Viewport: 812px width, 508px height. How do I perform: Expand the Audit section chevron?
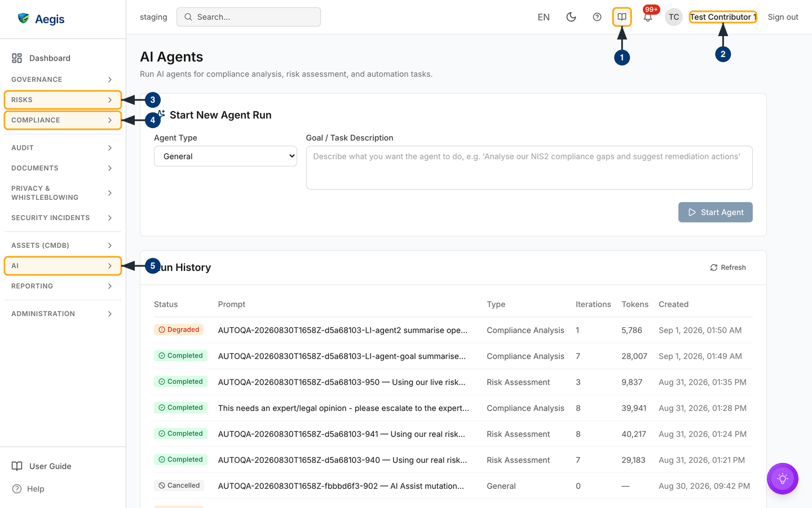110,148
